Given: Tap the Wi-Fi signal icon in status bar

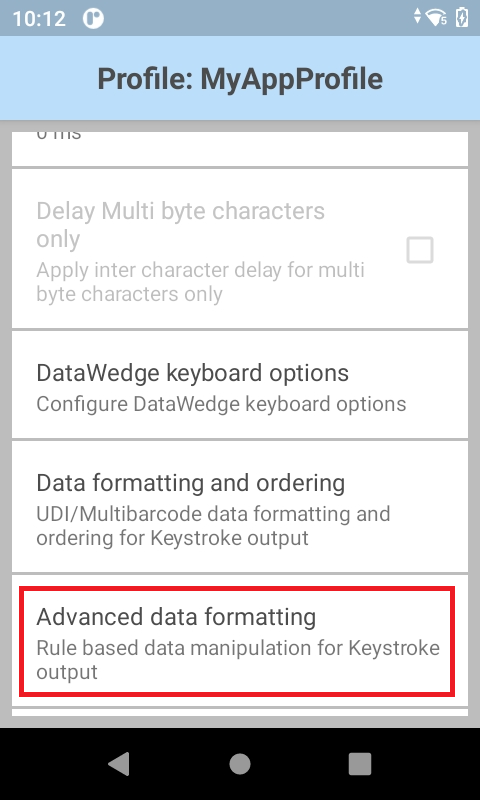Looking at the screenshot, I should point(437,18).
